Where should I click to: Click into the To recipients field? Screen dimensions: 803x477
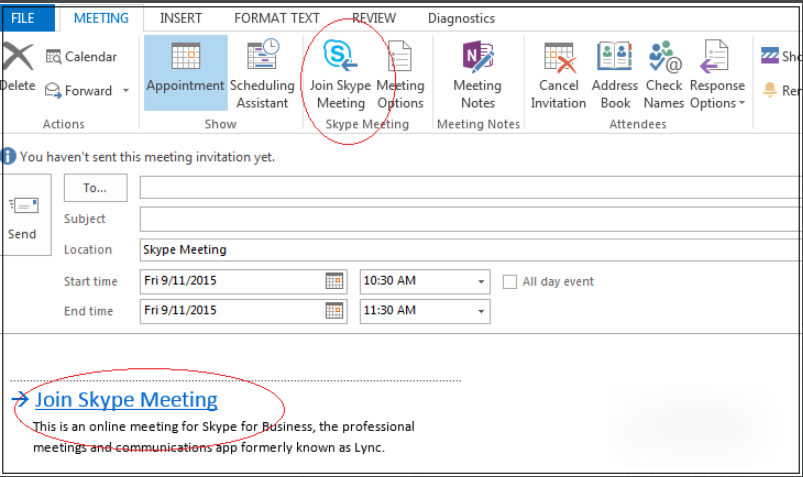coord(471,188)
